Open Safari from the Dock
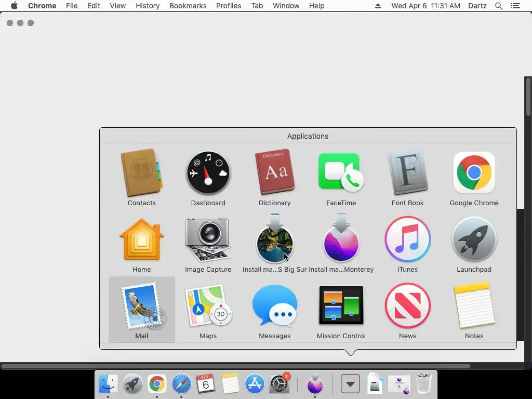Screen dimensions: 532x399 pyautogui.click(x=181, y=384)
